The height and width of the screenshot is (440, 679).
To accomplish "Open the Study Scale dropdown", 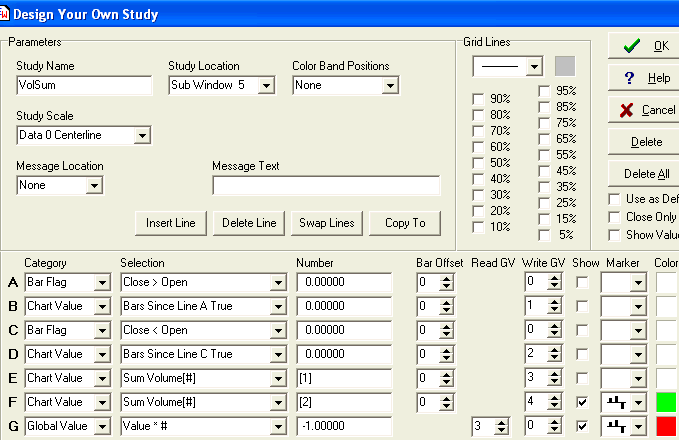I will (141, 135).
